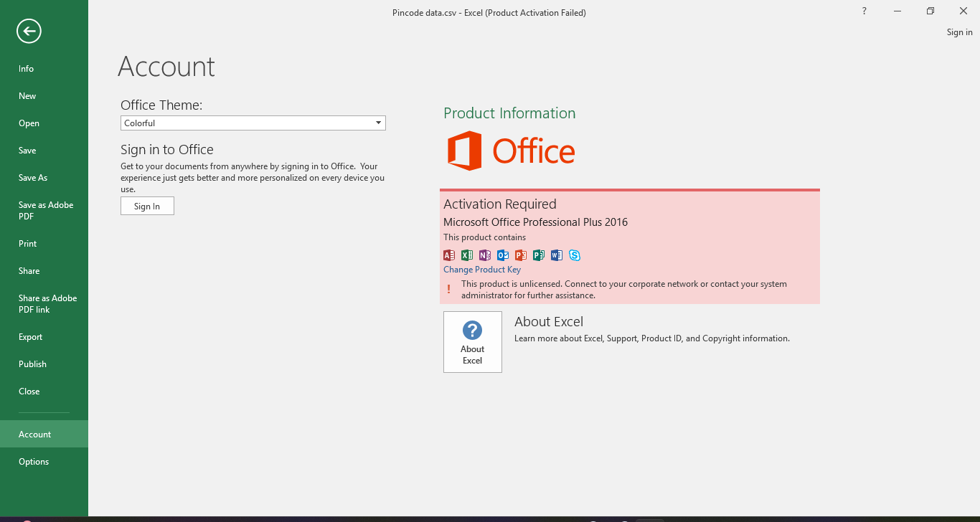Click the Access icon in product contains
980x522 pixels.
(448, 255)
